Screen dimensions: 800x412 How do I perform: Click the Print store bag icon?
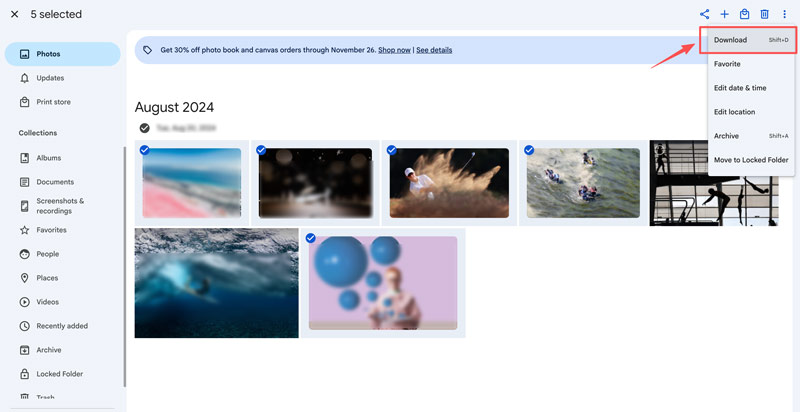(24, 102)
